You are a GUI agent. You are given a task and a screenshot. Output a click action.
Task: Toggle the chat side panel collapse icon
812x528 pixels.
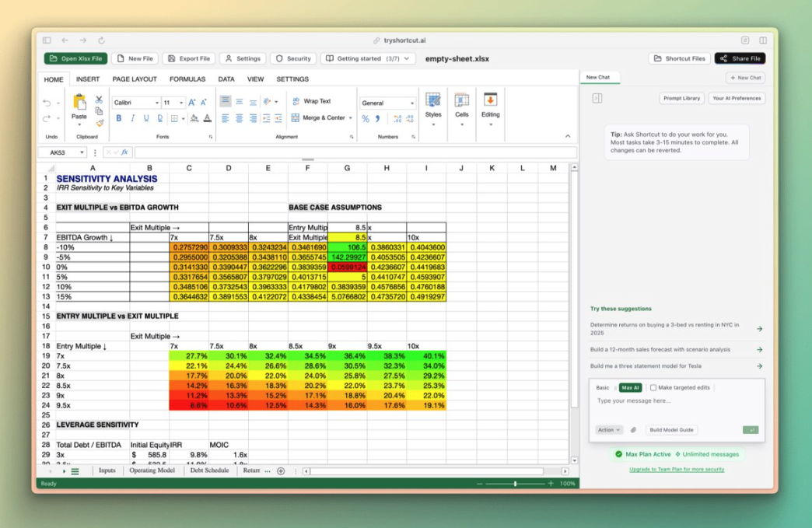tap(597, 99)
